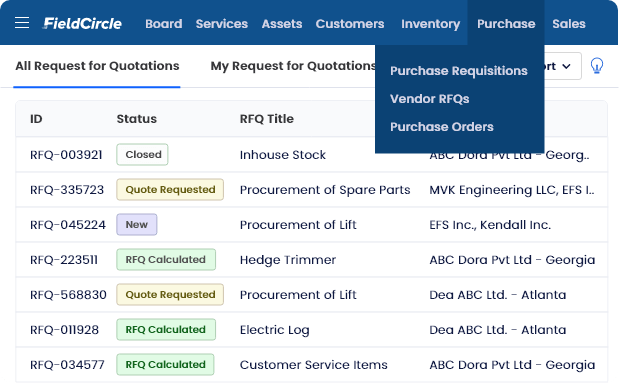Image resolution: width=619 pixels, height=383 pixels.
Task: Click the RFQ Title column header
Action: [x=267, y=119]
